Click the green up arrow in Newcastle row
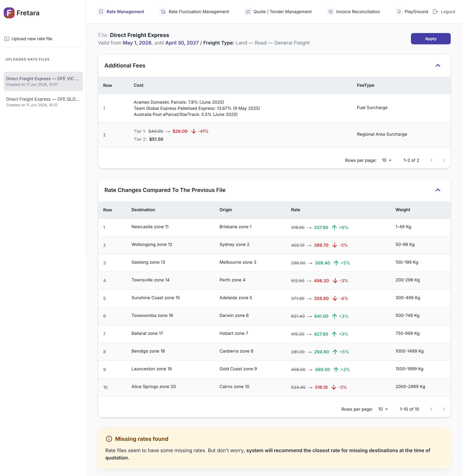 [334, 227]
